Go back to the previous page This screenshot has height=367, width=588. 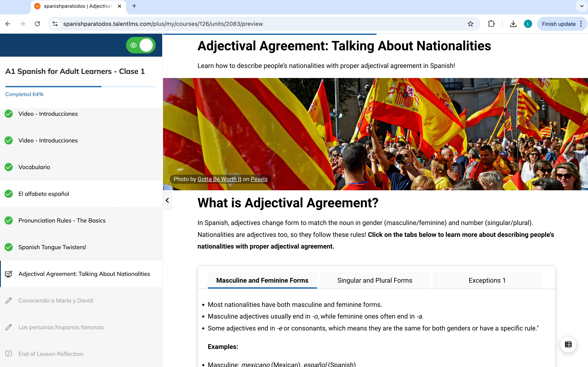8,24
